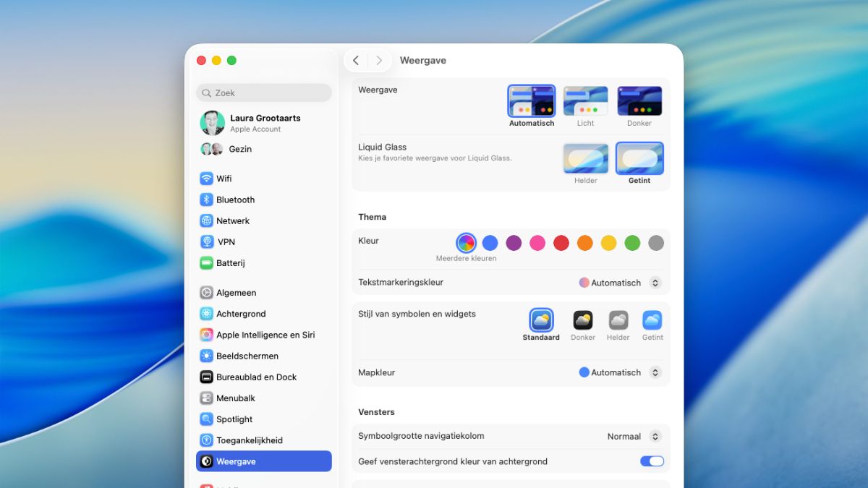Choose the Helder icon style
The height and width of the screenshot is (488, 868).
(618, 320)
